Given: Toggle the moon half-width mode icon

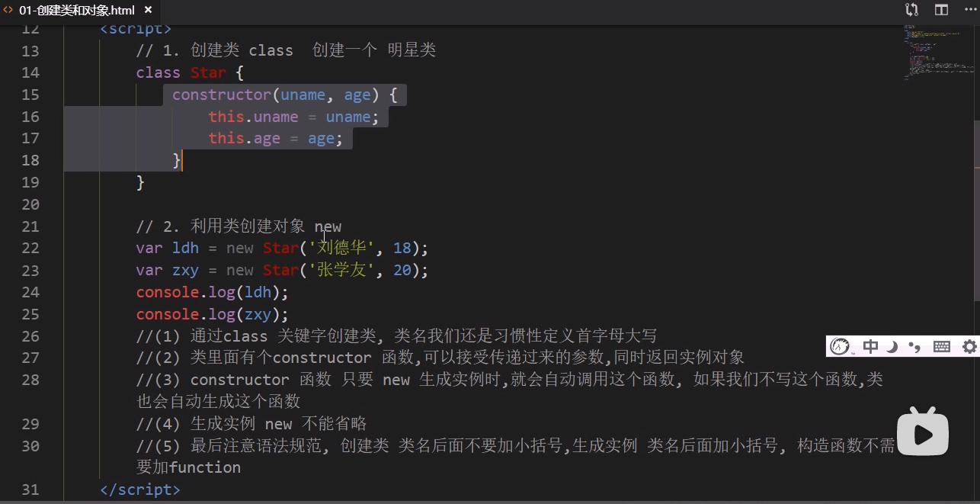Looking at the screenshot, I should [892, 346].
